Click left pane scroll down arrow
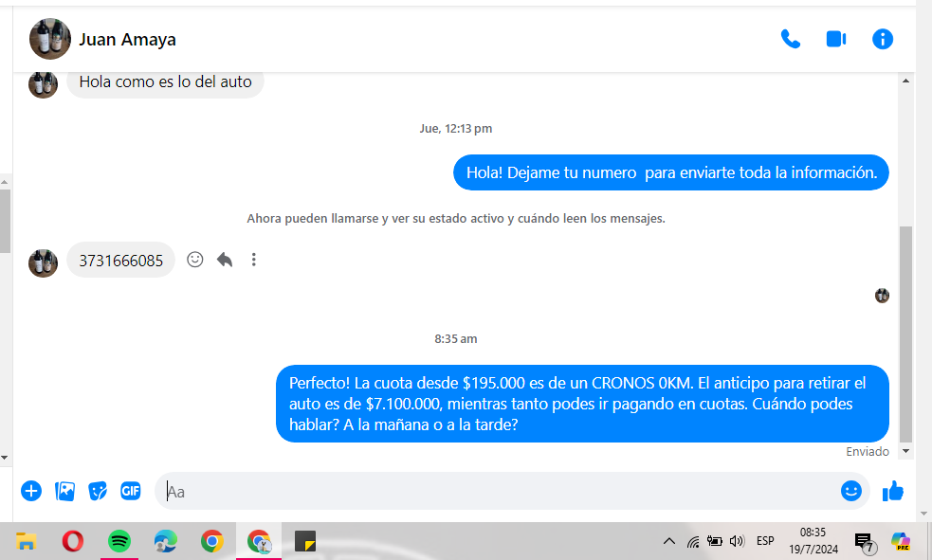Screen dimensions: 932x560 [5, 458]
